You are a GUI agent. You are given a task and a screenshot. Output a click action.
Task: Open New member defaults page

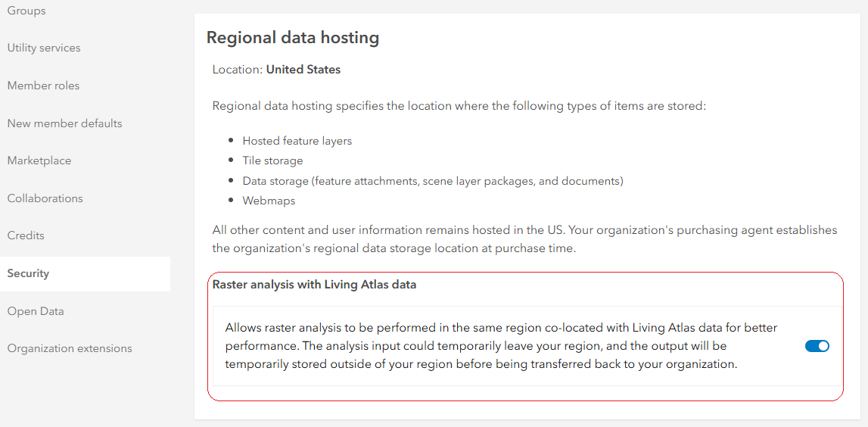pos(64,123)
